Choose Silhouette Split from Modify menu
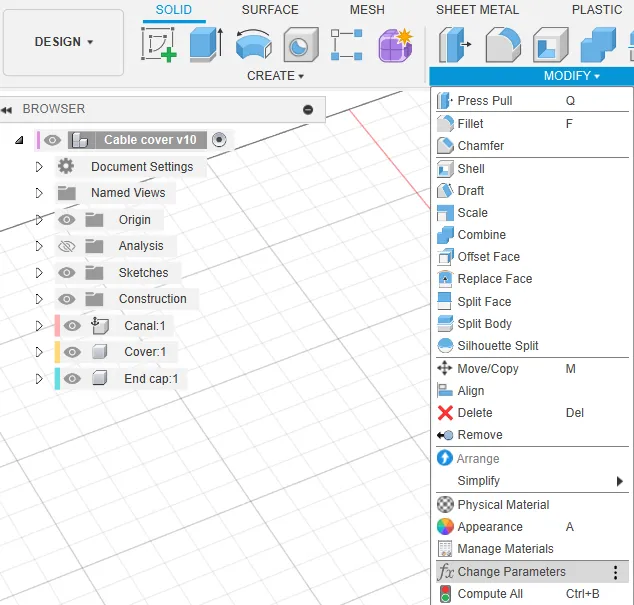Screen dimensions: 634x605 (532, 346)
